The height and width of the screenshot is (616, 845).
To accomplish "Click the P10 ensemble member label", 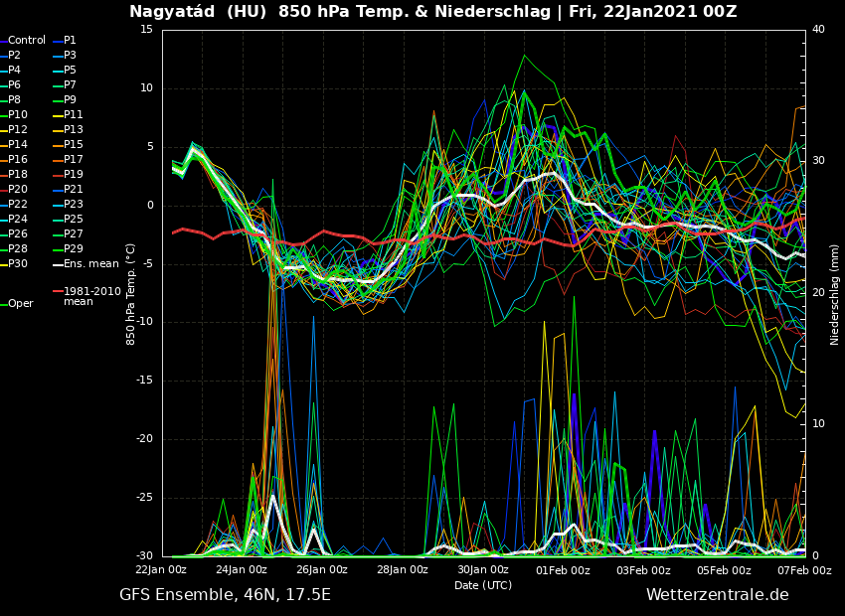I will pos(18,115).
